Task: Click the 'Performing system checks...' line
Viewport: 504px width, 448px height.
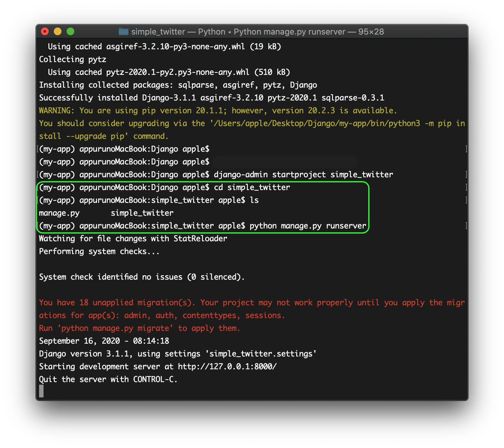Action: (x=99, y=252)
